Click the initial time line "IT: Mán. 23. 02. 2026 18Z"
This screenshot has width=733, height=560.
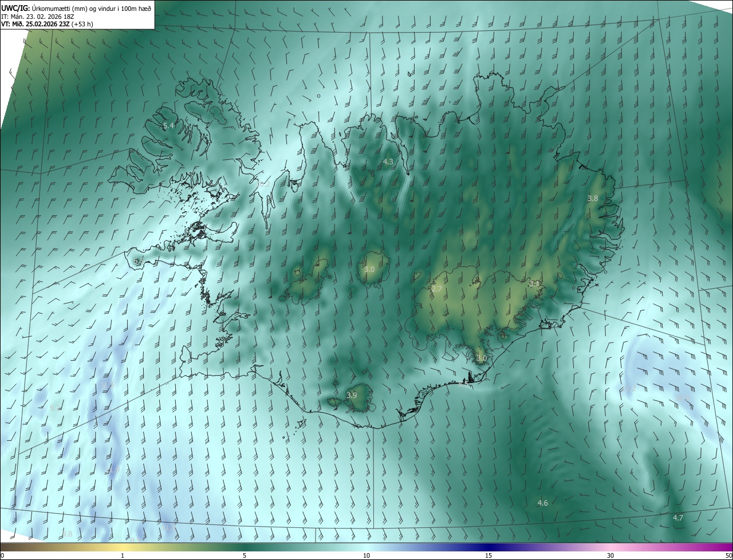38,16
